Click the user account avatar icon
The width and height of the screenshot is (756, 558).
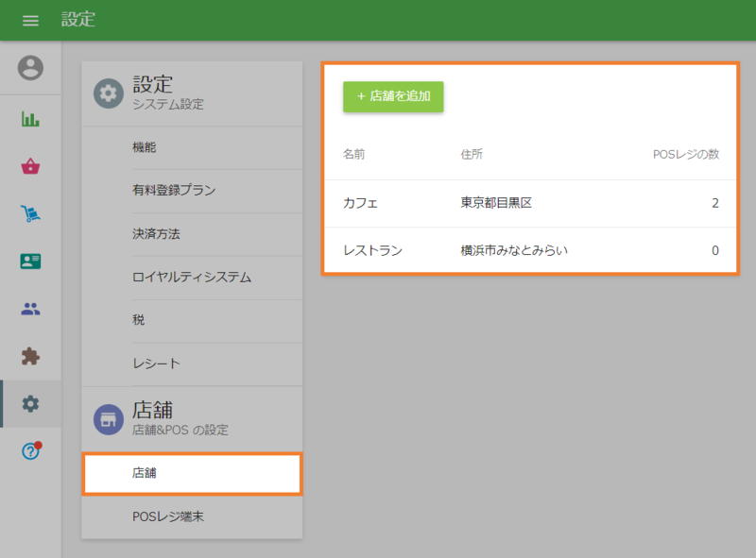(30, 68)
